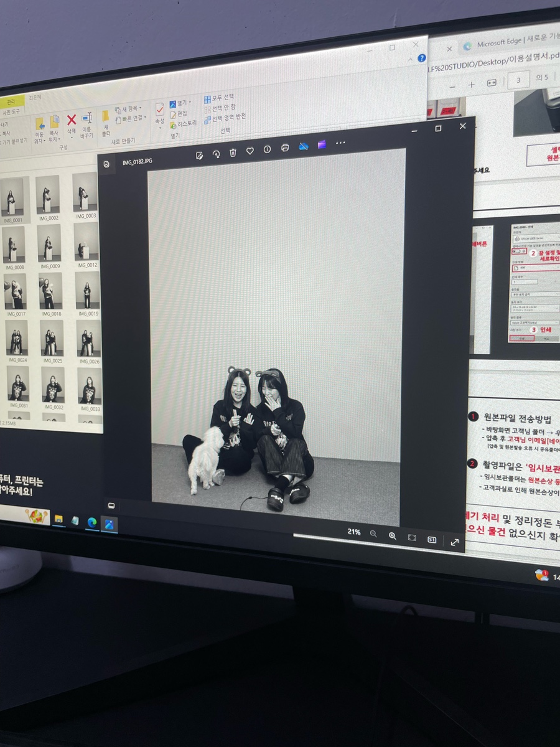This screenshot has width=560, height=747.
Task: Click Rename icon in Explorer ribbon
Action: click(x=87, y=117)
